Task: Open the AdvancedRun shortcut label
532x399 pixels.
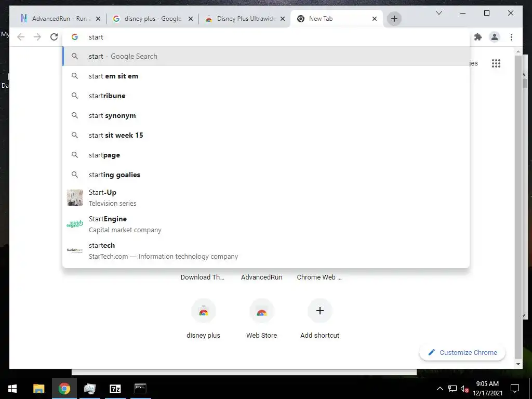Action: (x=262, y=277)
